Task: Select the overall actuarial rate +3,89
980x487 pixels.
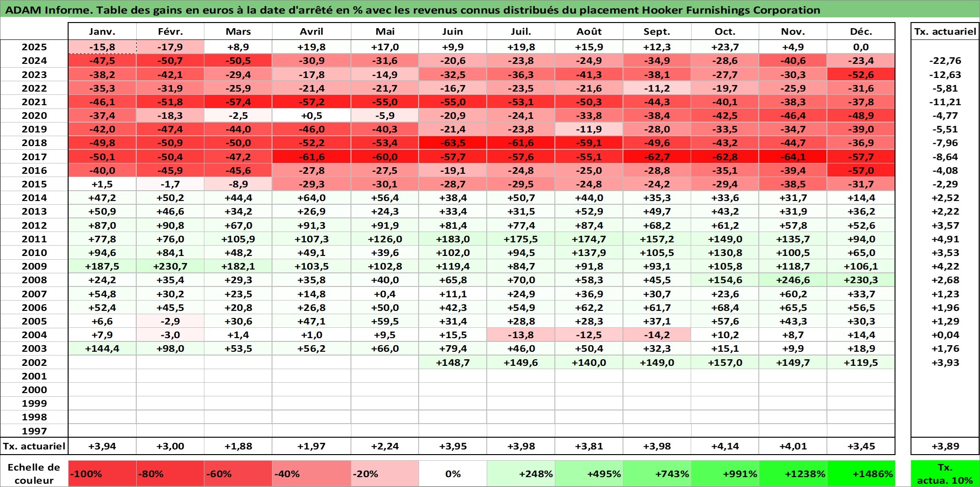Action: click(945, 446)
